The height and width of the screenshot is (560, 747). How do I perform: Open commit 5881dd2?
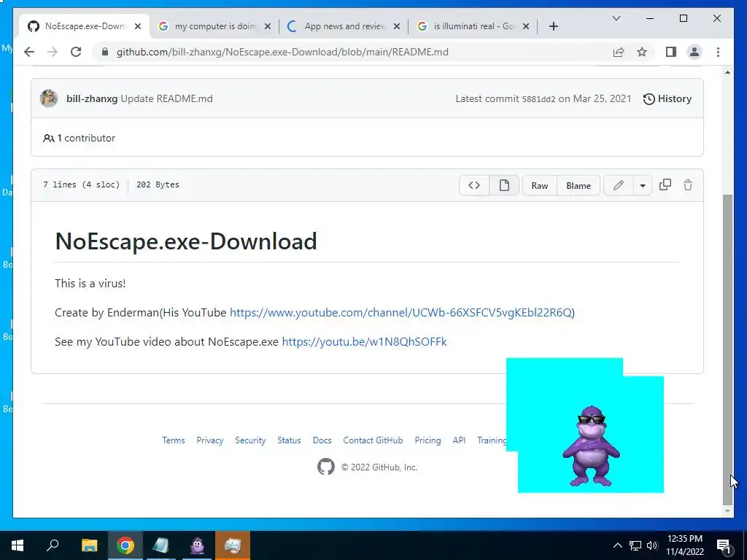(538, 99)
